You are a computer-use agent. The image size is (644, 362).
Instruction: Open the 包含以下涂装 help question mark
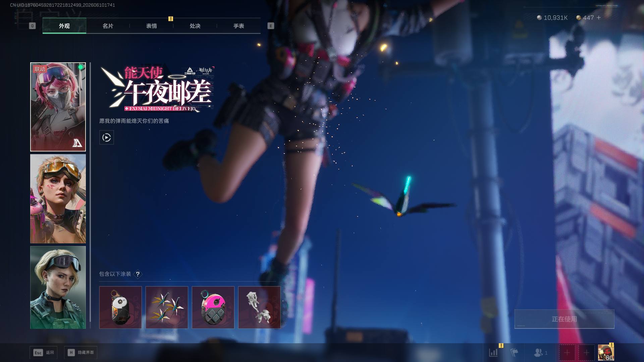click(138, 274)
